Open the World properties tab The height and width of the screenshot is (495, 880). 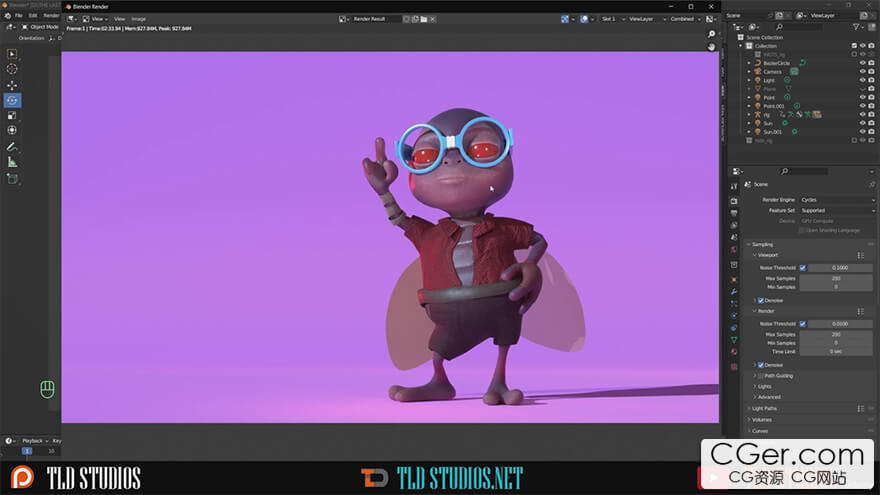coord(734,250)
